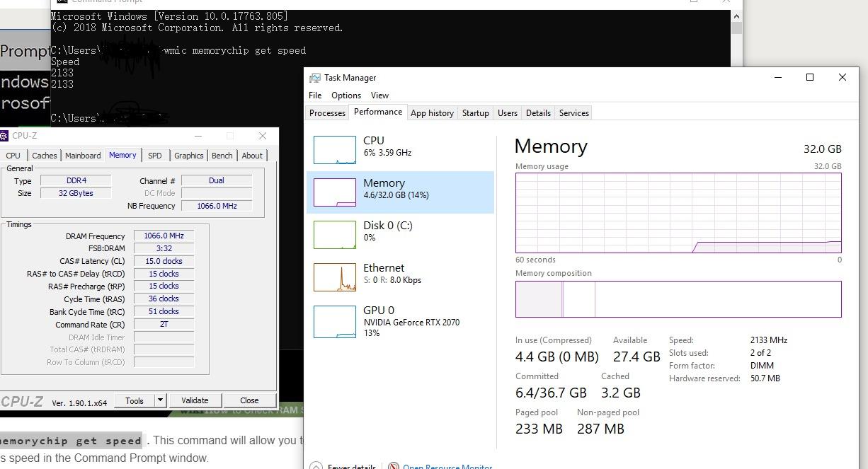Viewport: 868px width, 469px height.
Task: Switch to the Processes tab
Action: (x=327, y=113)
